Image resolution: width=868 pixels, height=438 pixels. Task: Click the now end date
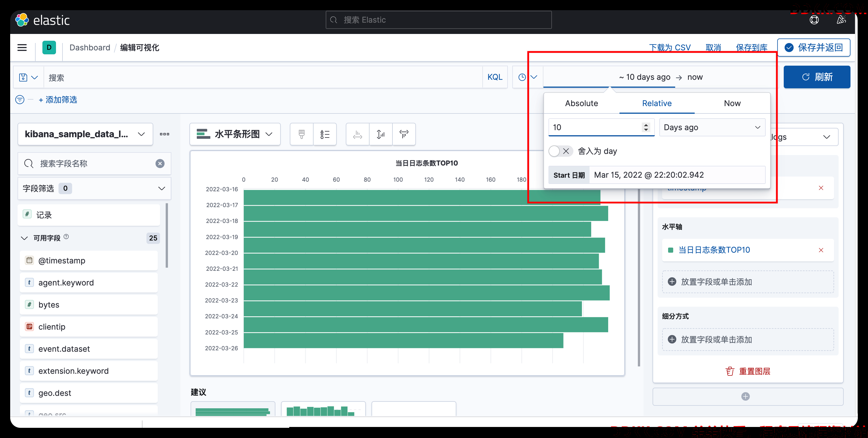695,77
